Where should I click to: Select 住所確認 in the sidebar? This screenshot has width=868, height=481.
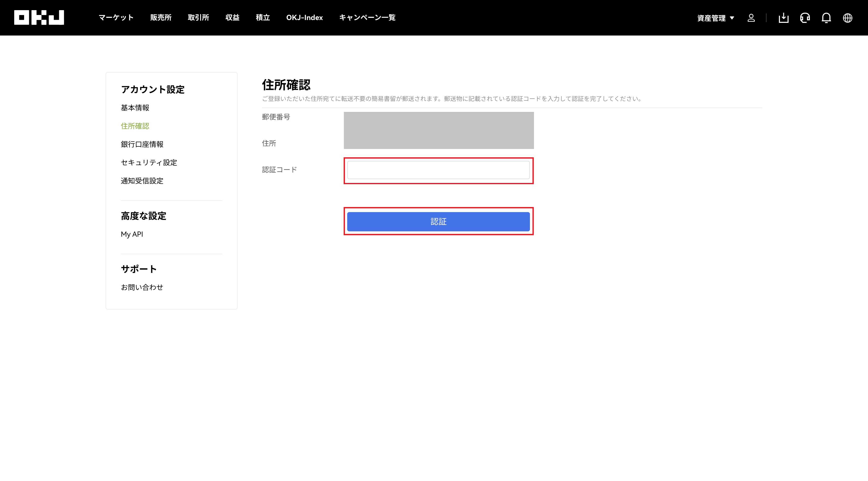point(135,126)
